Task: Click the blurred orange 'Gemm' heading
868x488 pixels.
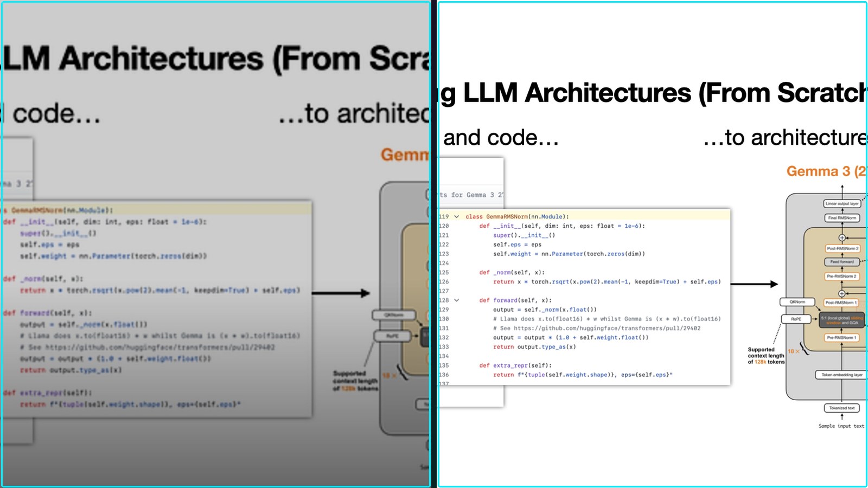Action: [x=405, y=155]
